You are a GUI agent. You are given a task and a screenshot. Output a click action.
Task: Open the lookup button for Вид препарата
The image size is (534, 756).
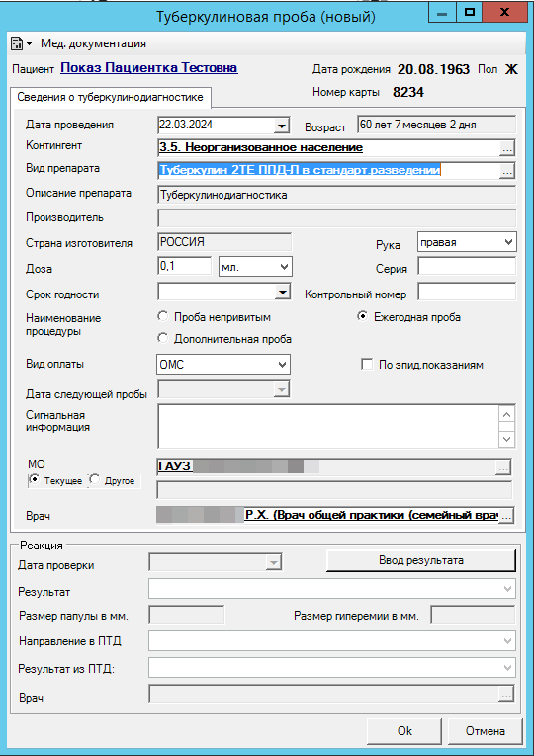[506, 171]
